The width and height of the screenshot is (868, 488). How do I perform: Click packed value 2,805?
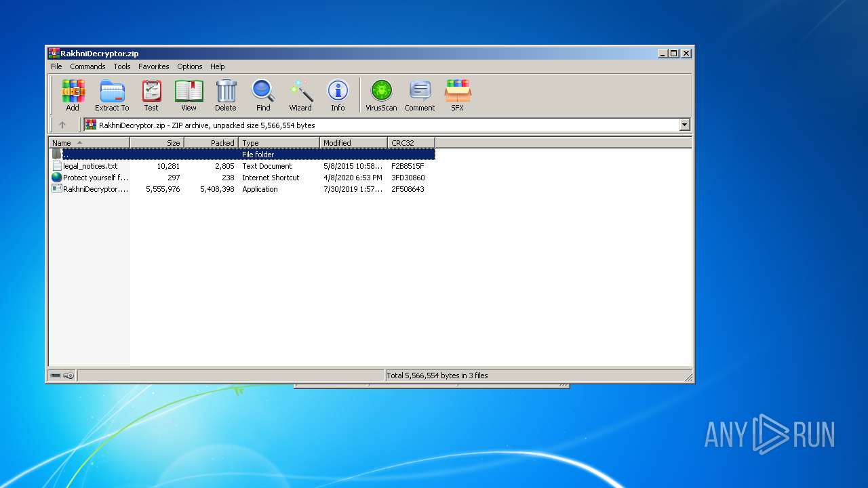[x=224, y=166]
